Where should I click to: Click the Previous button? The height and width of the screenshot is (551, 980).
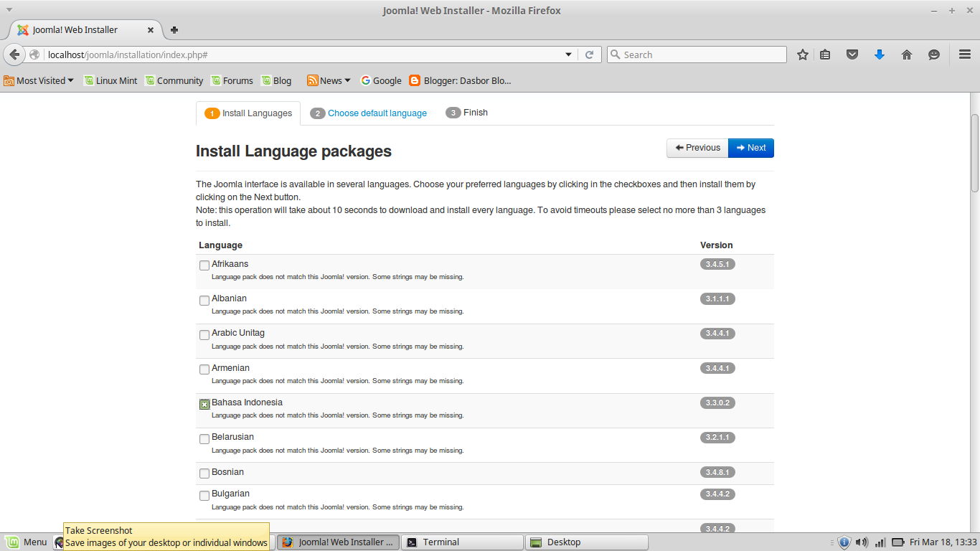point(697,148)
